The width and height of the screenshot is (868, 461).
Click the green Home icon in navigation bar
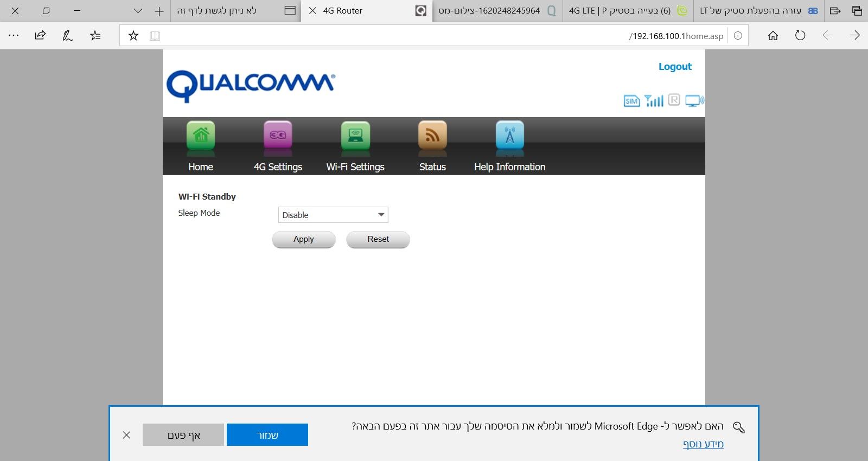201,135
